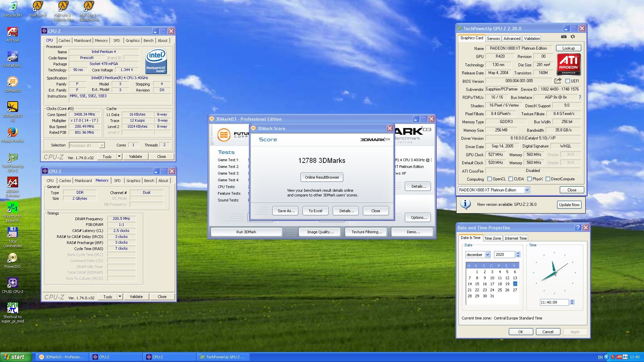Switch to the Validation tab in GPU-Z
Image resolution: width=644 pixels, height=362 pixels.
coord(532,39)
